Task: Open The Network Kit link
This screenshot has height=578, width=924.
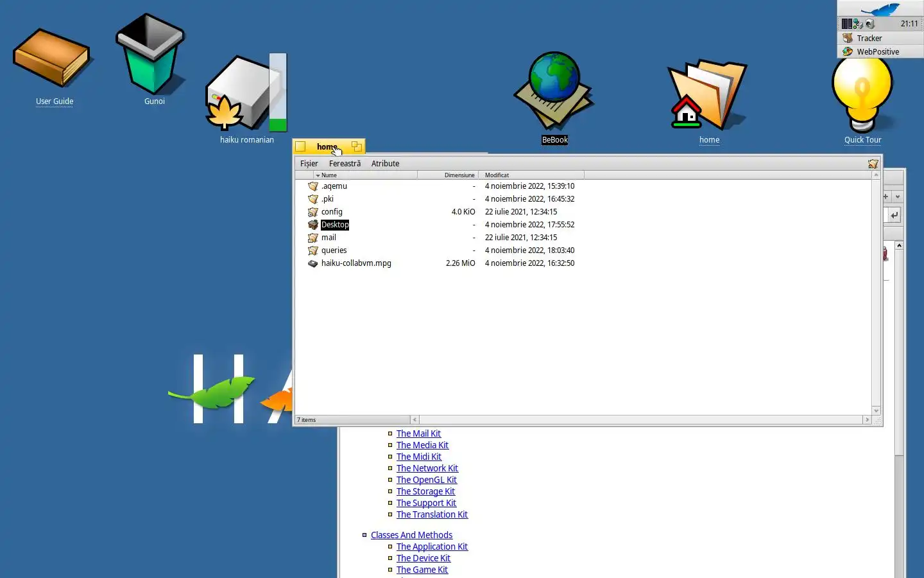Action: coord(427,468)
